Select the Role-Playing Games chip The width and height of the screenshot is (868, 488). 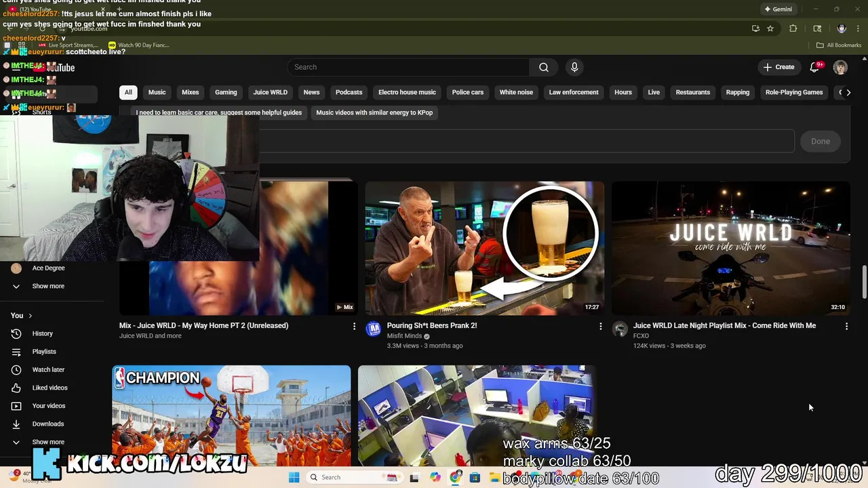[x=794, y=92]
